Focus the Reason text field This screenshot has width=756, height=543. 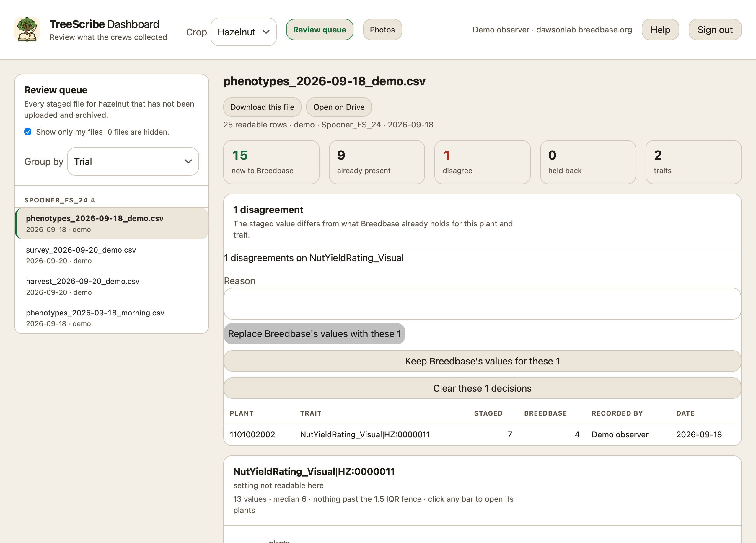click(482, 304)
